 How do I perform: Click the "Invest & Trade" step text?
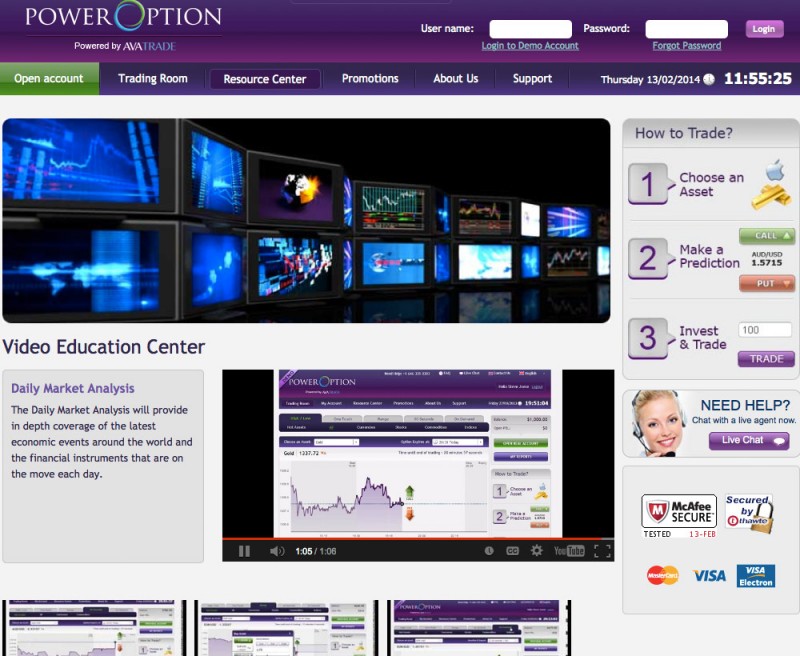pos(703,338)
